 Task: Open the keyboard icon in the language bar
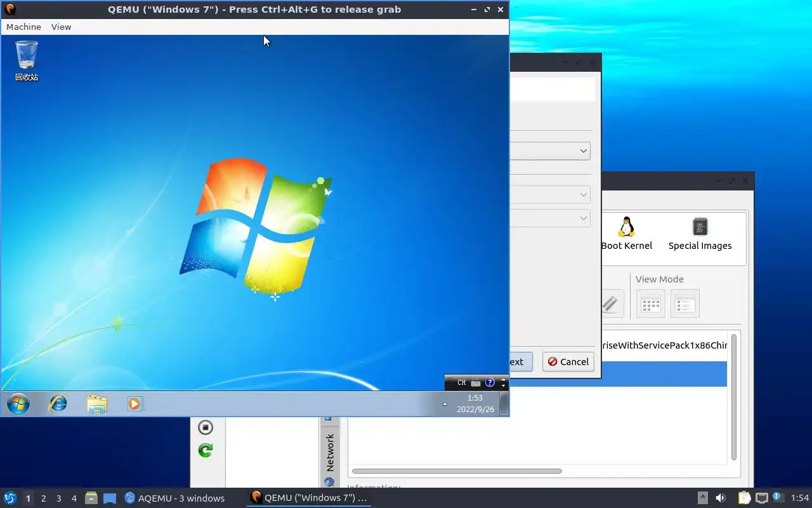[x=476, y=383]
